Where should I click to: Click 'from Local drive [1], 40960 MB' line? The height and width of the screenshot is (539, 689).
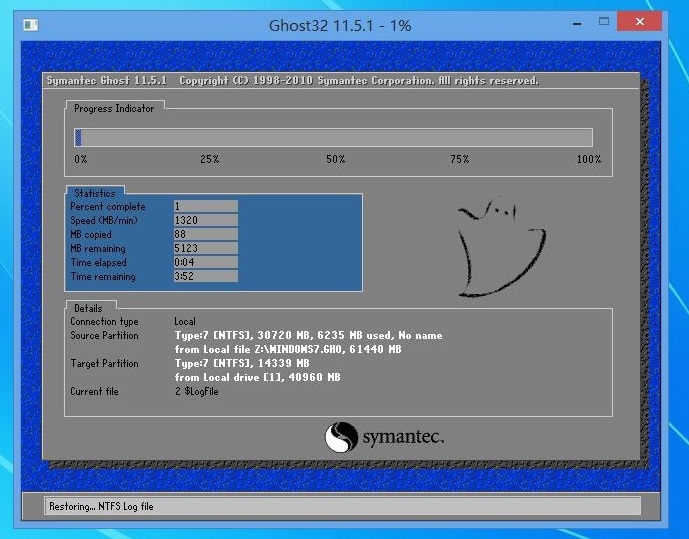pos(257,377)
